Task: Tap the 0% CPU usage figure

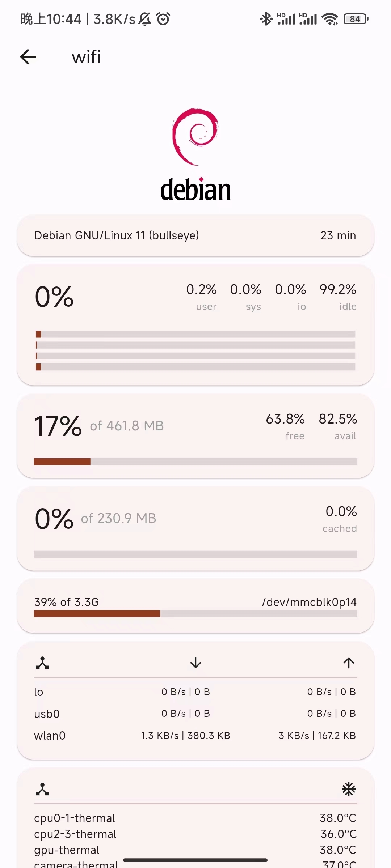Action: click(54, 297)
